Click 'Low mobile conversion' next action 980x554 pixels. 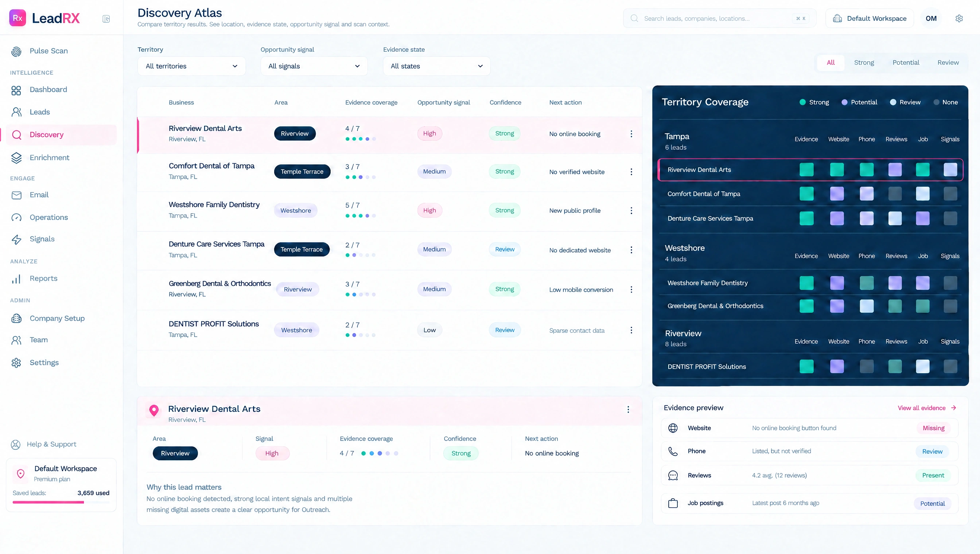[581, 290]
